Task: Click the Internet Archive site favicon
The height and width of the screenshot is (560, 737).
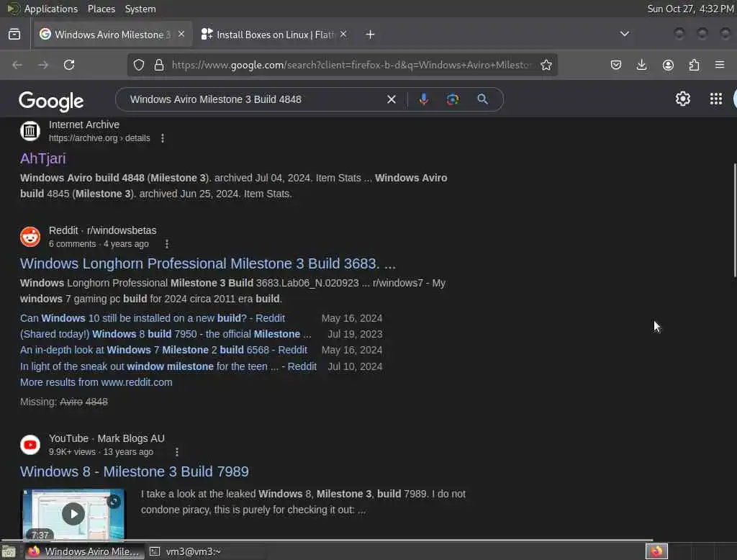Action: point(30,131)
